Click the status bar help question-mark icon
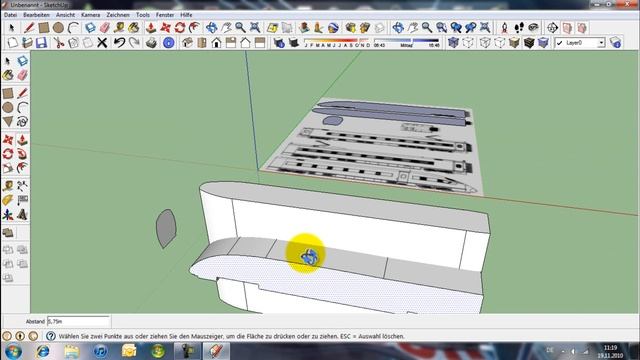Image resolution: width=640 pixels, height=360 pixels. pyautogui.click(x=51, y=336)
